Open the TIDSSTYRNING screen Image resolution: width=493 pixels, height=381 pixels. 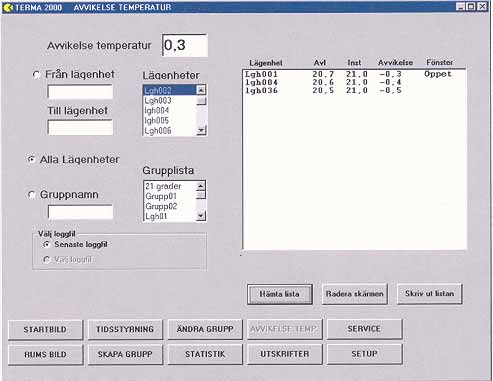coord(125,329)
